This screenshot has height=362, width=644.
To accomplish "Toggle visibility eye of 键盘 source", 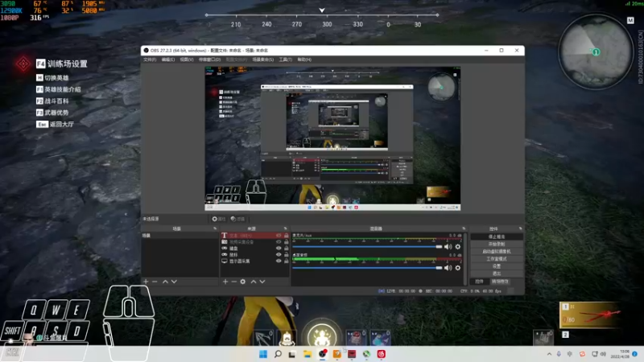I will coord(279,249).
